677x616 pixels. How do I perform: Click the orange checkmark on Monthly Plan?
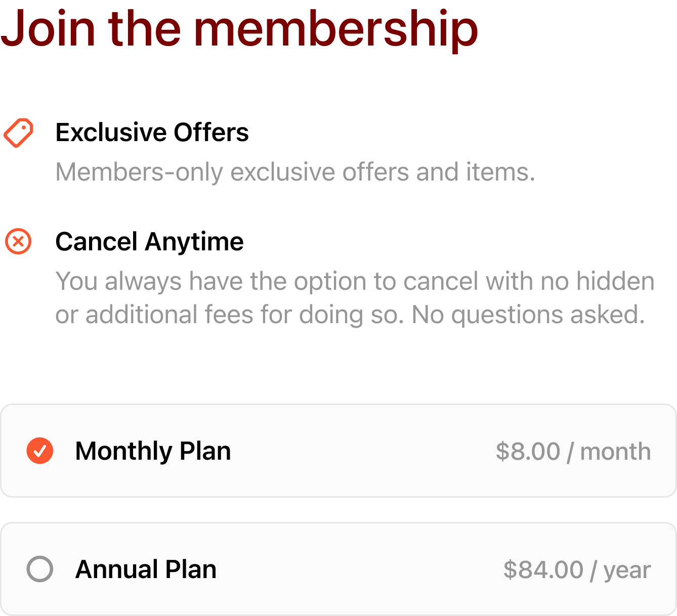pos(40,451)
